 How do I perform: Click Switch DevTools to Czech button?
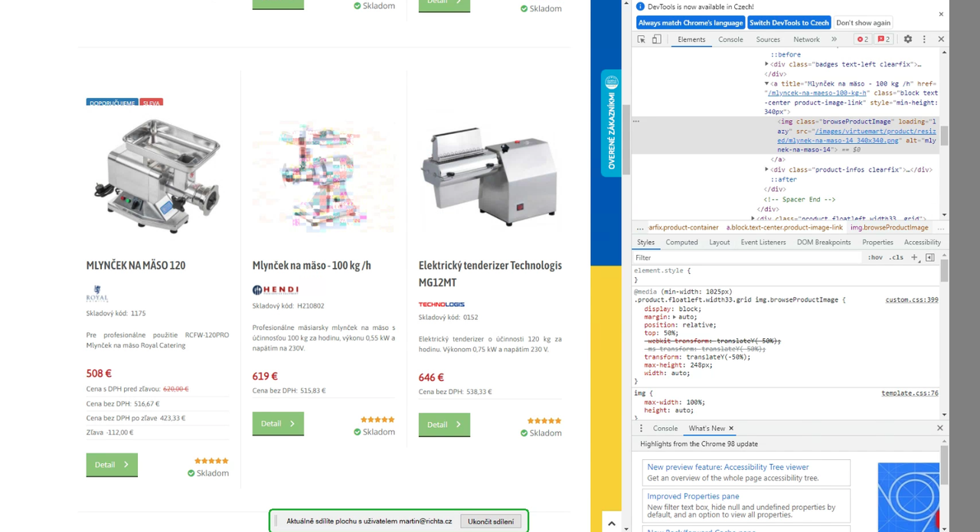[789, 23]
